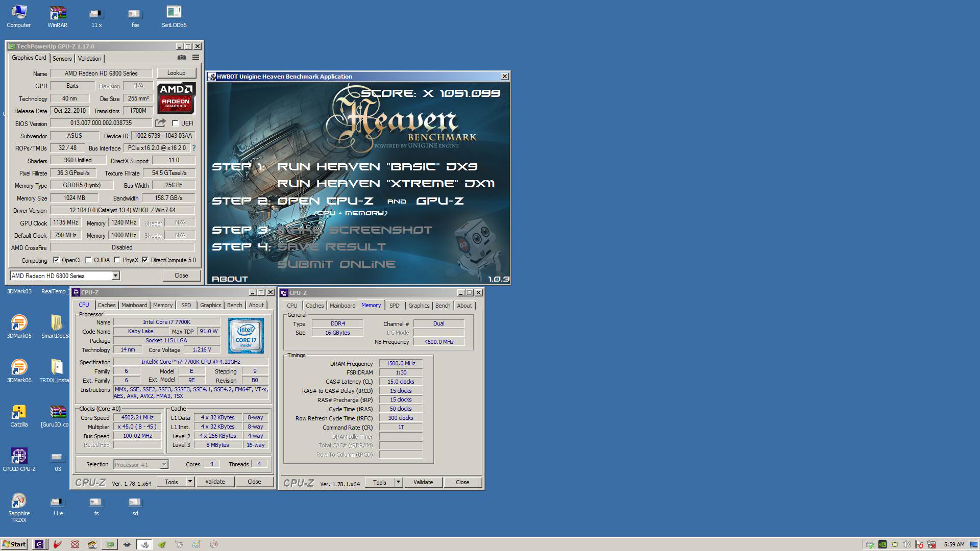Screen dimensions: 980x551
Task: Expand Tools arrow in CPU-Z CPU window
Action: 190,482
